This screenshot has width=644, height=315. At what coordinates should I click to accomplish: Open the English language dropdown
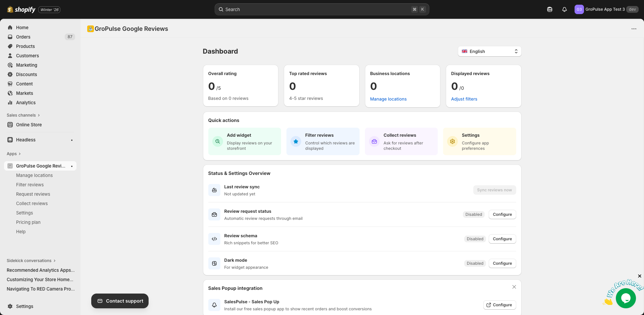click(x=489, y=51)
